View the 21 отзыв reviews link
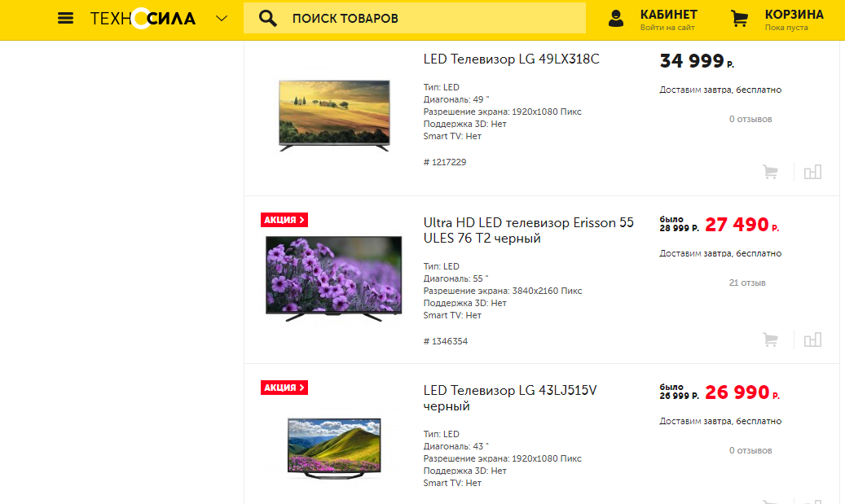Screen dimensions: 845x504 (747, 283)
